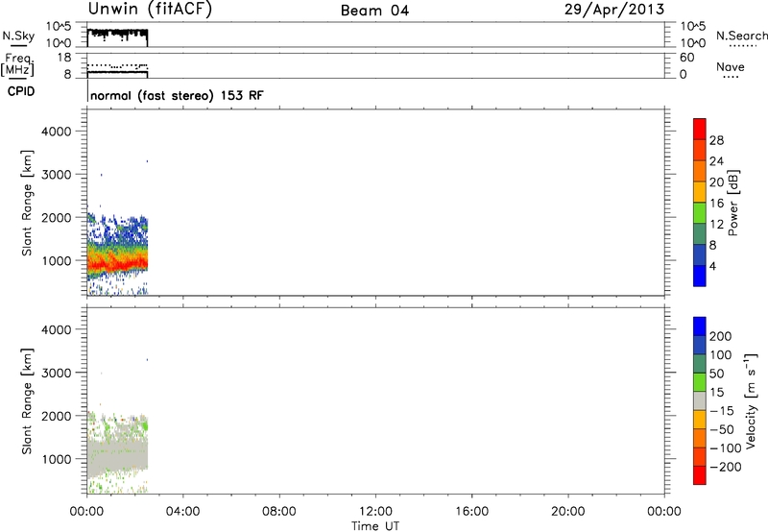The image size is (768, 532).
Task: Click the "3000" range tick in the power panel
Action: (57, 175)
